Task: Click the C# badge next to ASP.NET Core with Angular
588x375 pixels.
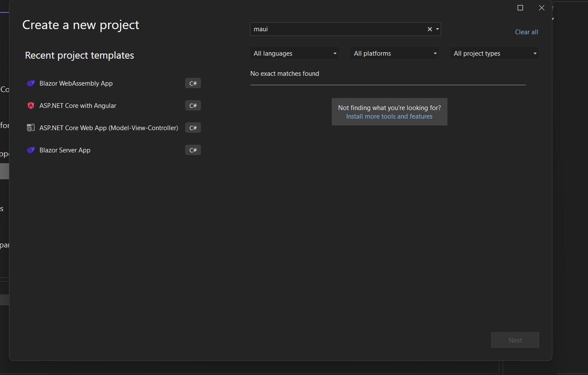Action: tap(193, 105)
